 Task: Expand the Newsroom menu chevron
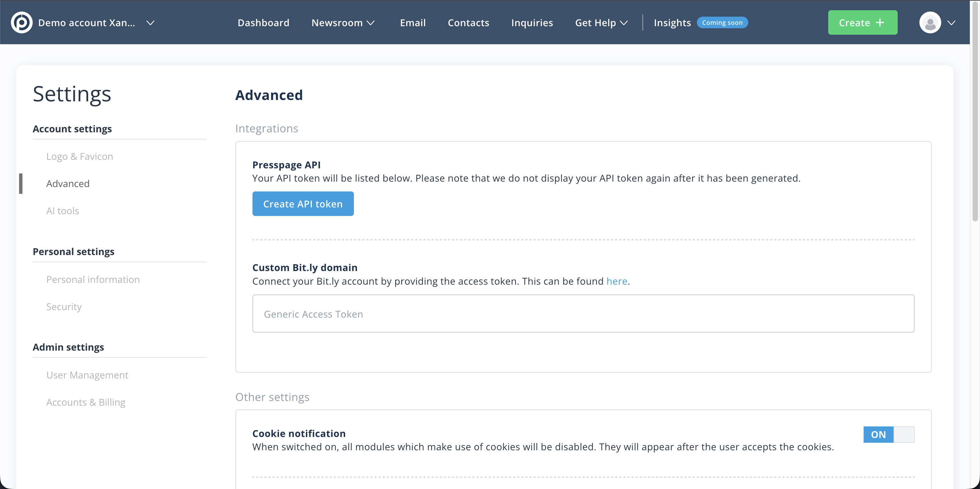click(x=371, y=23)
